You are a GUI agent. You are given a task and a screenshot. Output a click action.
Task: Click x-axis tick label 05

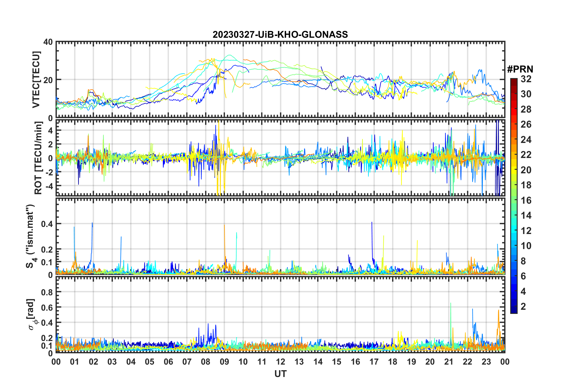pyautogui.click(x=150, y=362)
